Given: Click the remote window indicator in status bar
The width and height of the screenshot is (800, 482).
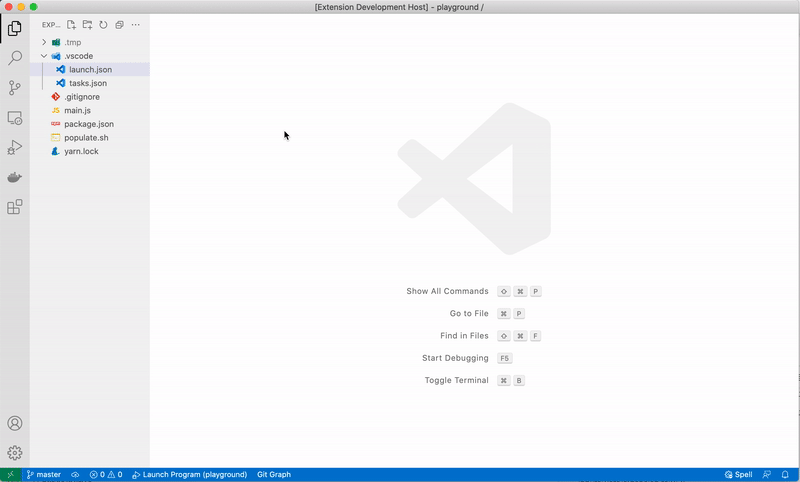Looking at the screenshot, I should click(x=10, y=474).
